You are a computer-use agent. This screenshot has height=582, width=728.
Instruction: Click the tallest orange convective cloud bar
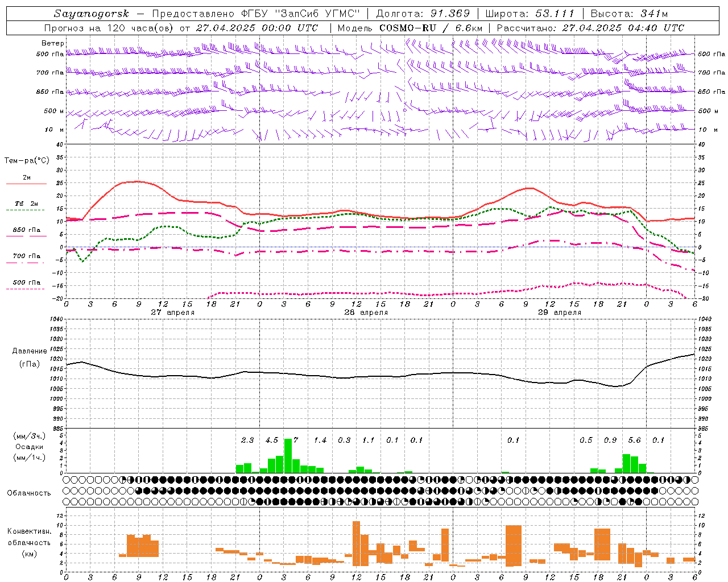356,543
